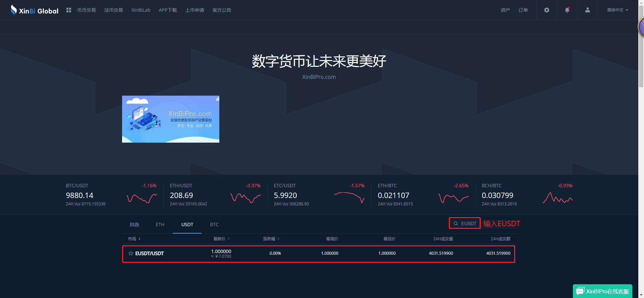Open the 订单 orders link

[523, 10]
